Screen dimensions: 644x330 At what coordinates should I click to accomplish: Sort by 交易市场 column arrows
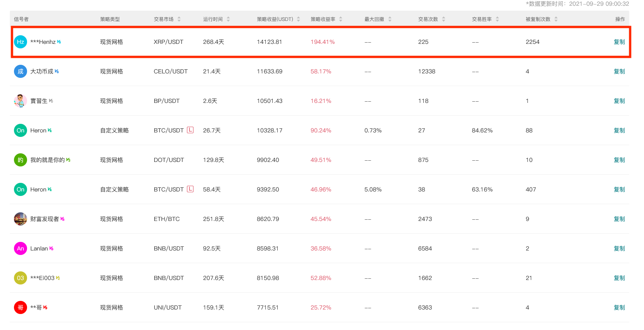pyautogui.click(x=179, y=19)
